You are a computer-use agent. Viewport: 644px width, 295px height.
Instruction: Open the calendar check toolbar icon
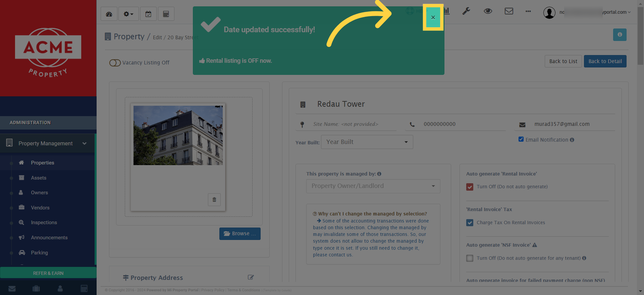click(148, 14)
